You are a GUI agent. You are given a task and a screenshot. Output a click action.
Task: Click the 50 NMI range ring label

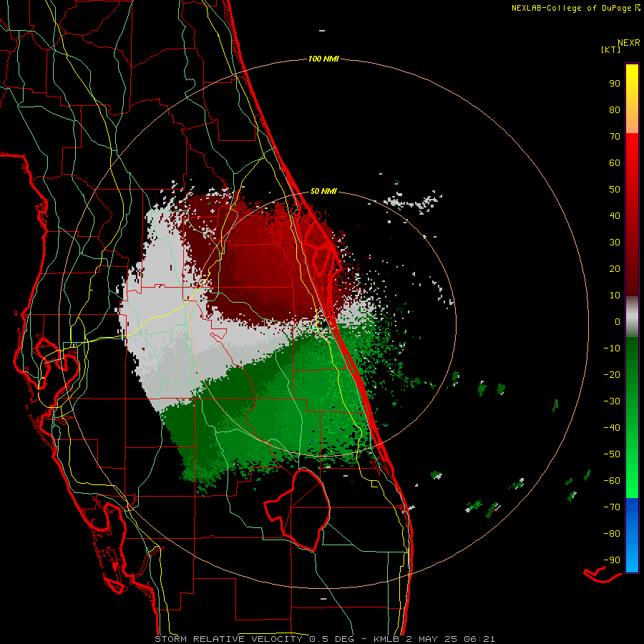tap(323, 191)
